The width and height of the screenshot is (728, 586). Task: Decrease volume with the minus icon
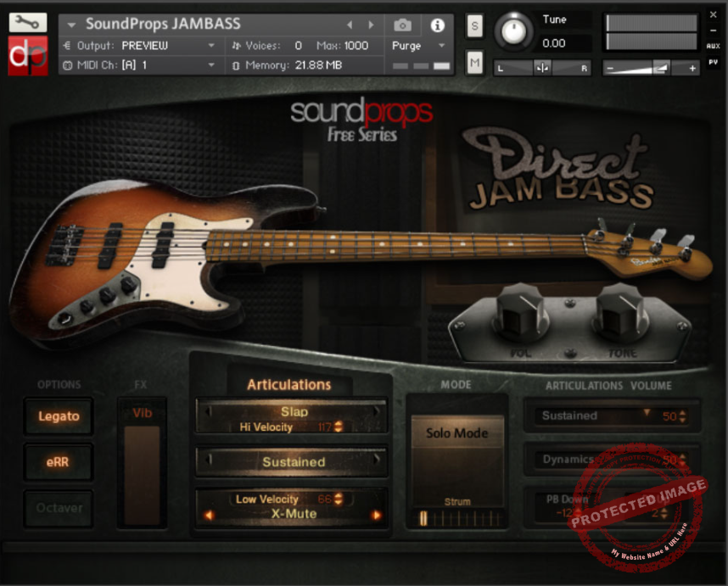610,69
